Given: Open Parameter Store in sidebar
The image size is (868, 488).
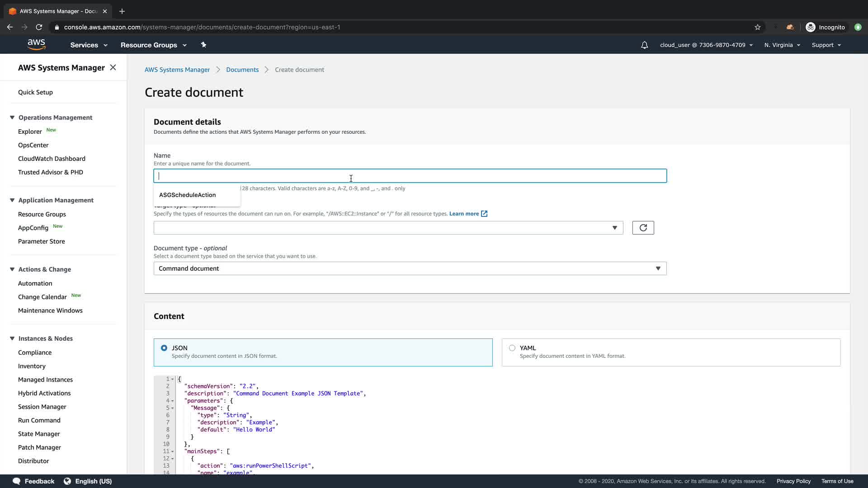Looking at the screenshot, I should click(42, 241).
